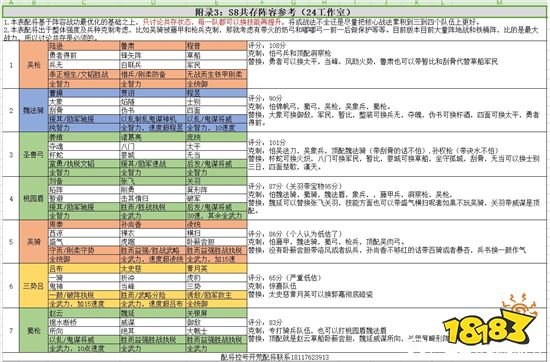Image resolution: width=550 pixels, height=362 pixels.
Task: Select the '程普' general cell
Action: [216, 46]
